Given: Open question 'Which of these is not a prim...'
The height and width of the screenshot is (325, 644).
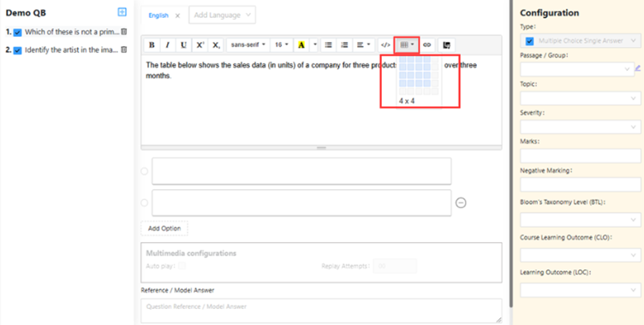Looking at the screenshot, I should pos(72,32).
